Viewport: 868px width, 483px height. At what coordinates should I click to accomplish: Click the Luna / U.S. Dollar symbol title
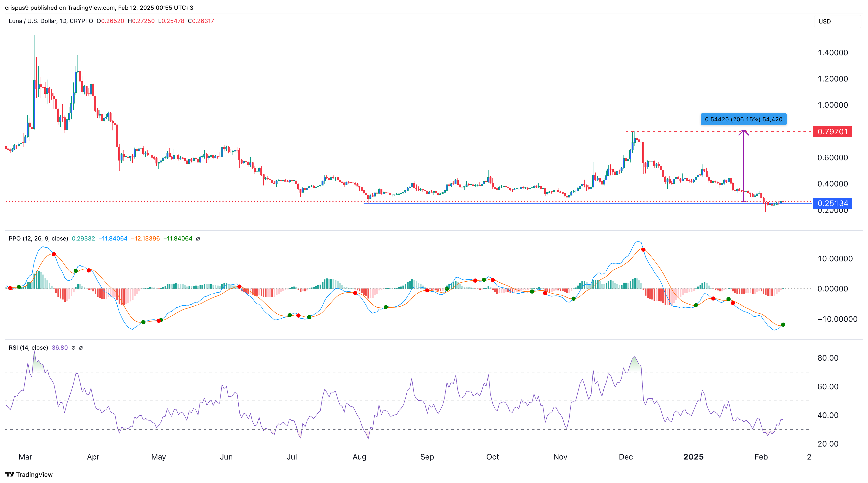(x=51, y=21)
